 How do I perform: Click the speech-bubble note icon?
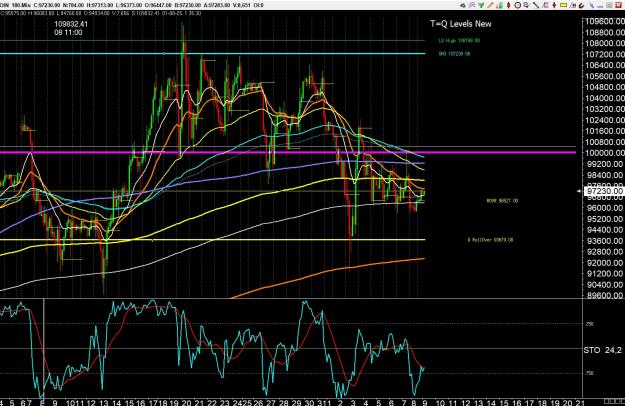tap(527, 5)
